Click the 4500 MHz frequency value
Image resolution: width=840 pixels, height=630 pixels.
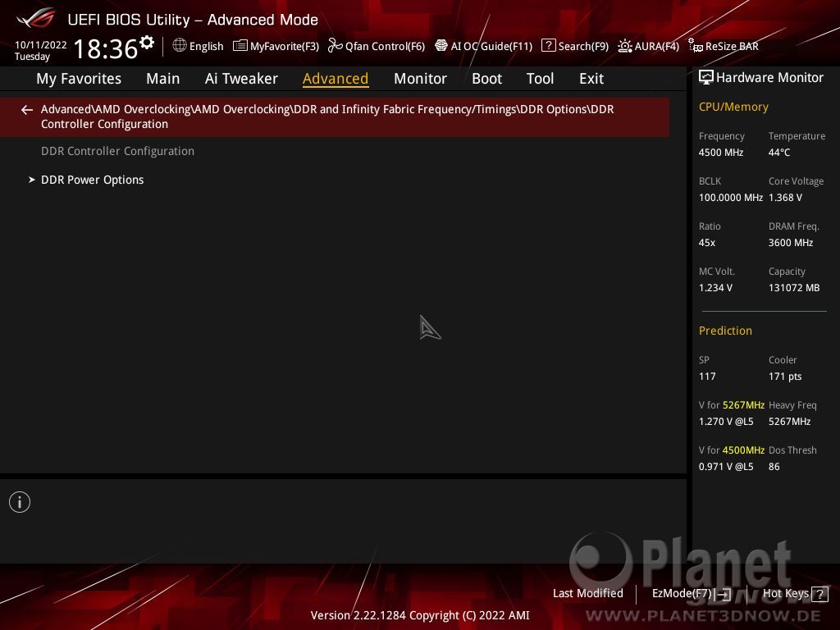click(x=720, y=153)
